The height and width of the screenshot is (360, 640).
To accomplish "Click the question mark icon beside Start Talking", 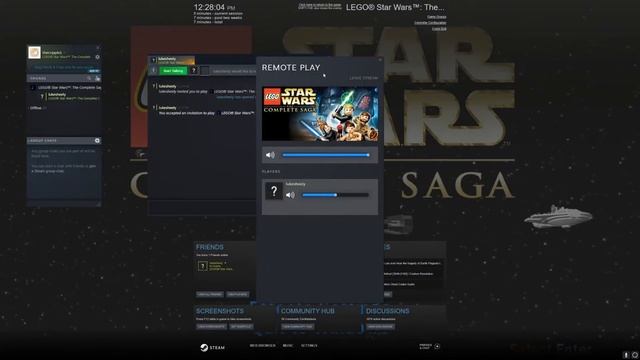I will coord(194,71).
